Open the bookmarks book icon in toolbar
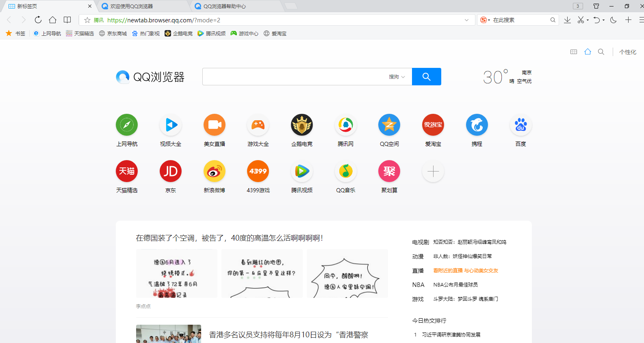This screenshot has height=343, width=644. coord(67,20)
